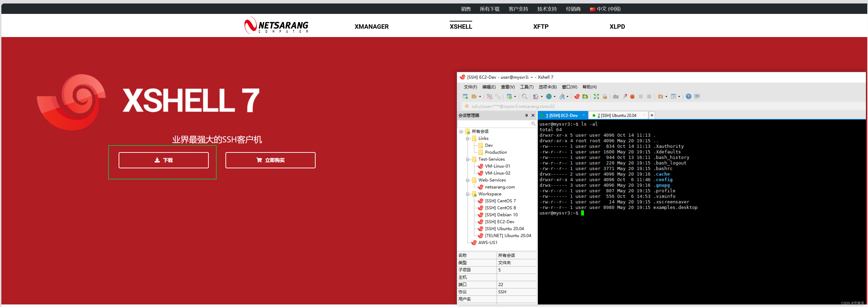Go to the NetSarang logo home link

coord(276,26)
